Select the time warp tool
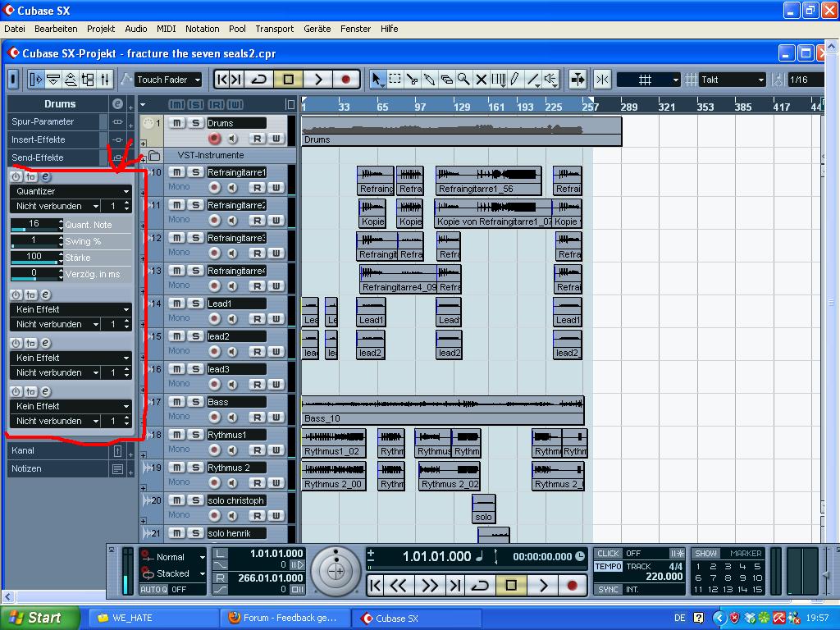This screenshot has height=630, width=840. 498,80
